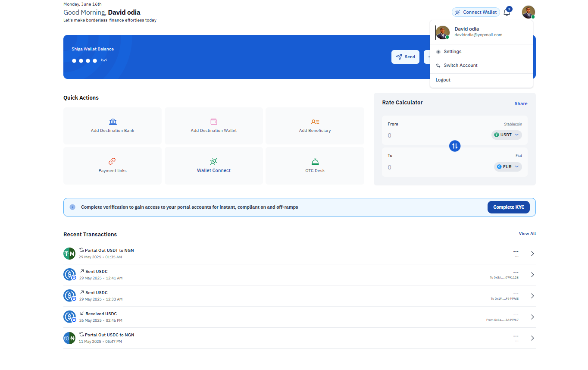Click David odia's avatar in dropdown
This screenshot has height=370, width=588.
pos(443,32)
